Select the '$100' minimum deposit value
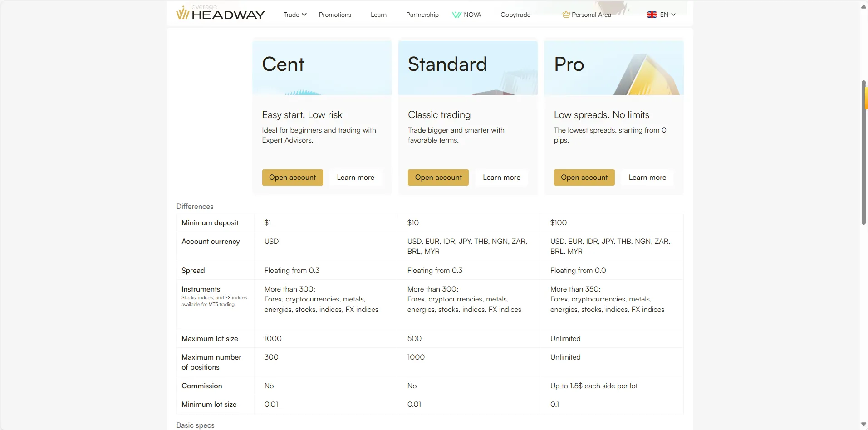This screenshot has width=868, height=430. click(559, 222)
